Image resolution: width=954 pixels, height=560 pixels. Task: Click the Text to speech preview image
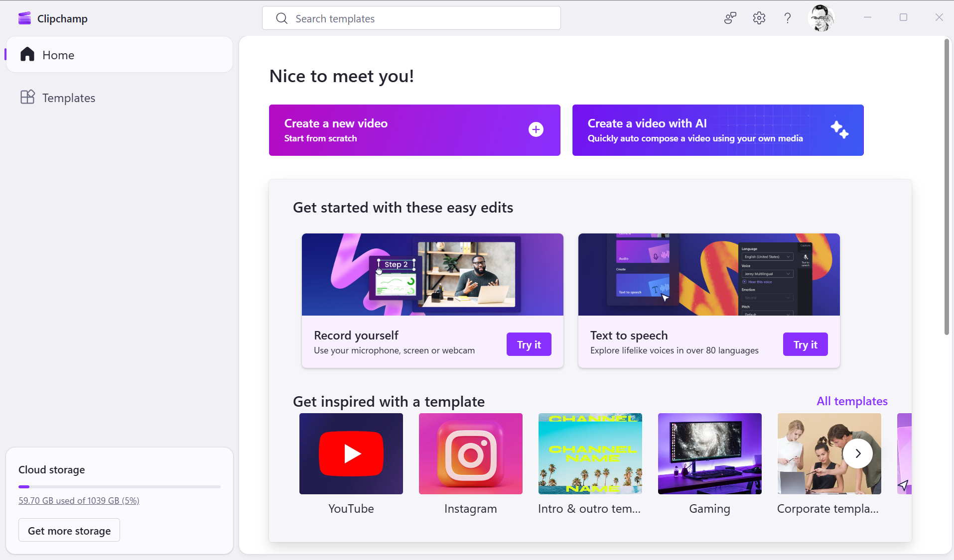(709, 274)
